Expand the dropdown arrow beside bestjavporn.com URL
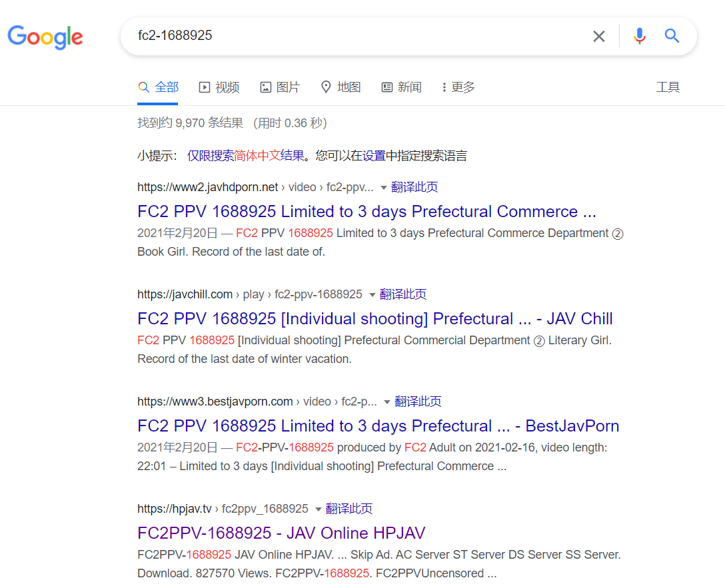 (x=387, y=402)
